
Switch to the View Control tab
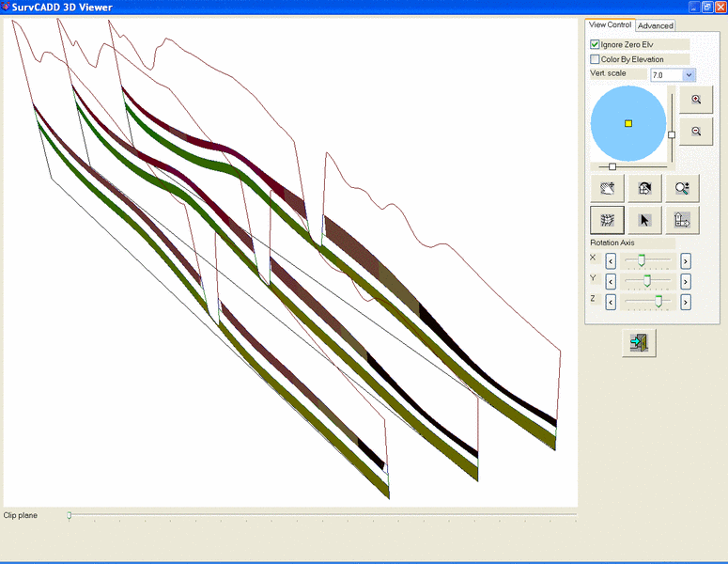610,24
